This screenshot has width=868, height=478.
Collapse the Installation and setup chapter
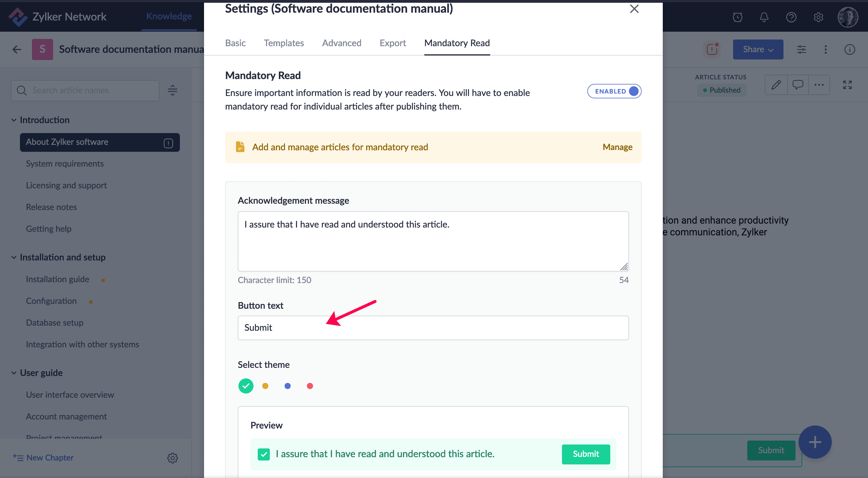click(x=14, y=257)
